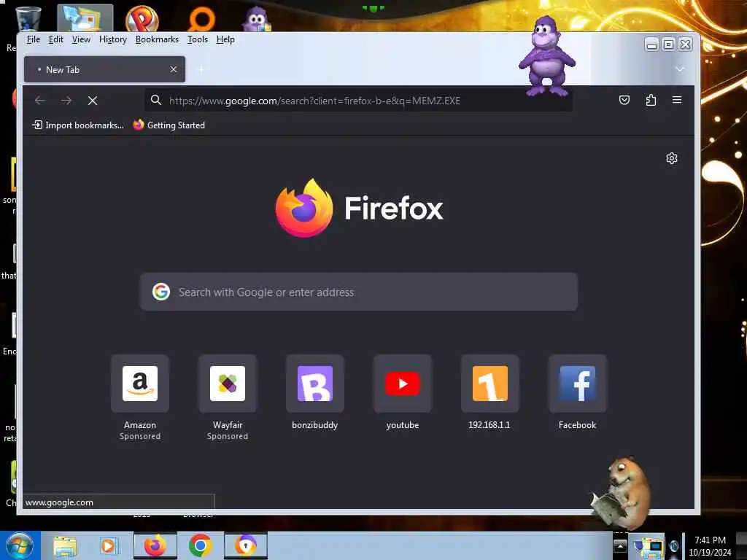Viewport: 747px width, 560px height.
Task: Open the Recycle Bin desktop icon
Action: (x=28, y=18)
